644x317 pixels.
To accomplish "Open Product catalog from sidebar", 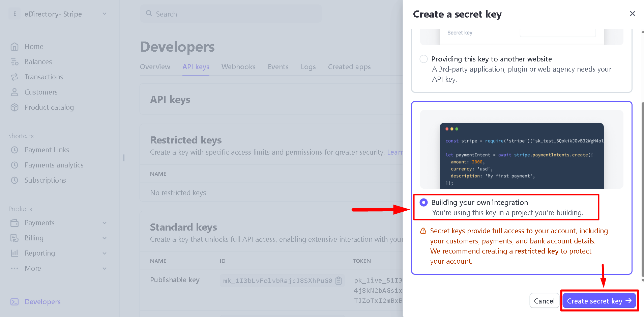I will click(x=49, y=107).
